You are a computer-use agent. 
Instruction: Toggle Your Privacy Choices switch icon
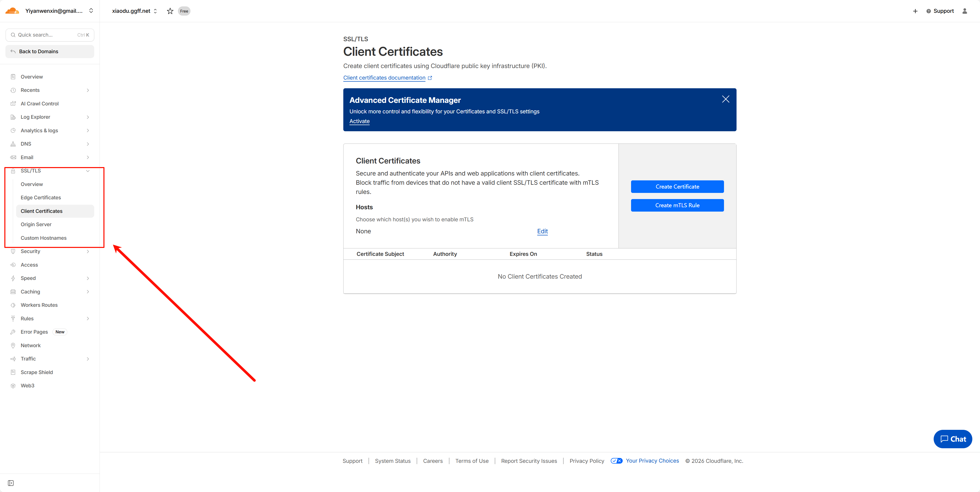616,461
